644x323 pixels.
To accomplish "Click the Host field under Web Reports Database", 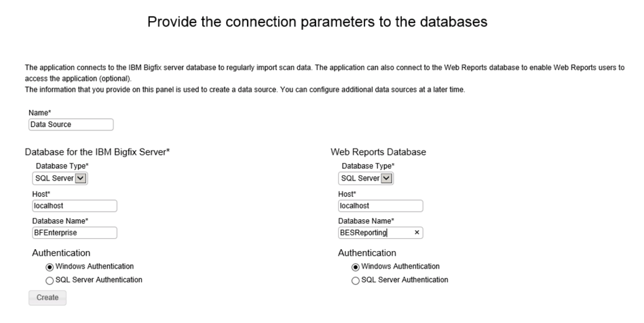I will (x=380, y=206).
